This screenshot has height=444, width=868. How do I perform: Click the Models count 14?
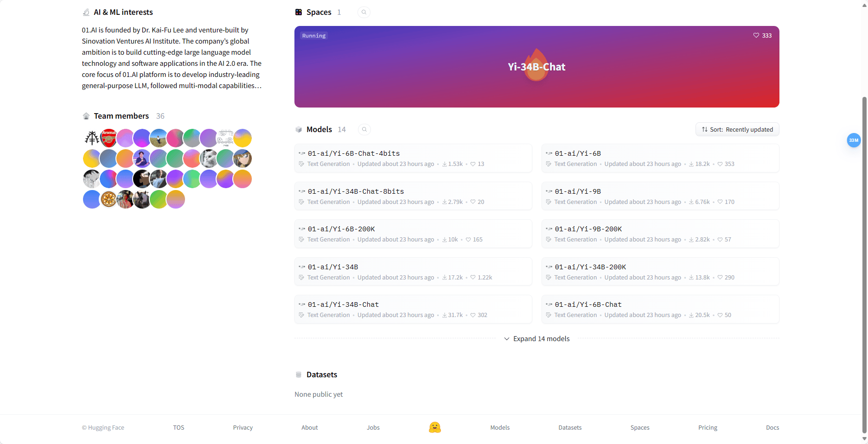[342, 129]
